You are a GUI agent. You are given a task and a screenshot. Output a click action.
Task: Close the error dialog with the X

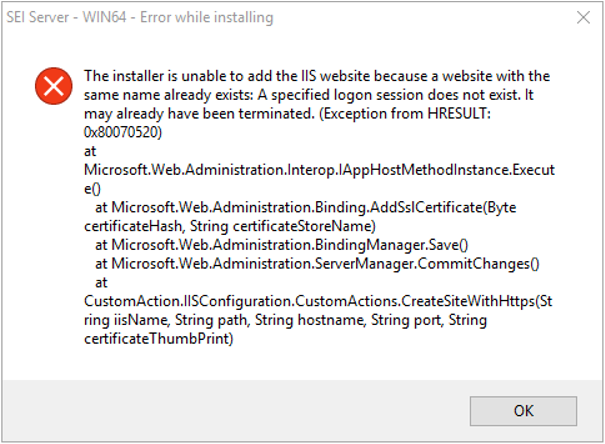click(584, 17)
